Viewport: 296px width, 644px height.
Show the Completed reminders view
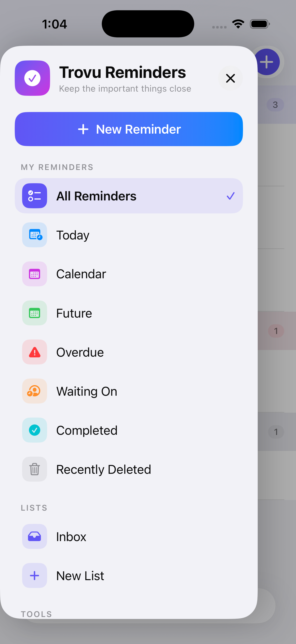point(129,430)
